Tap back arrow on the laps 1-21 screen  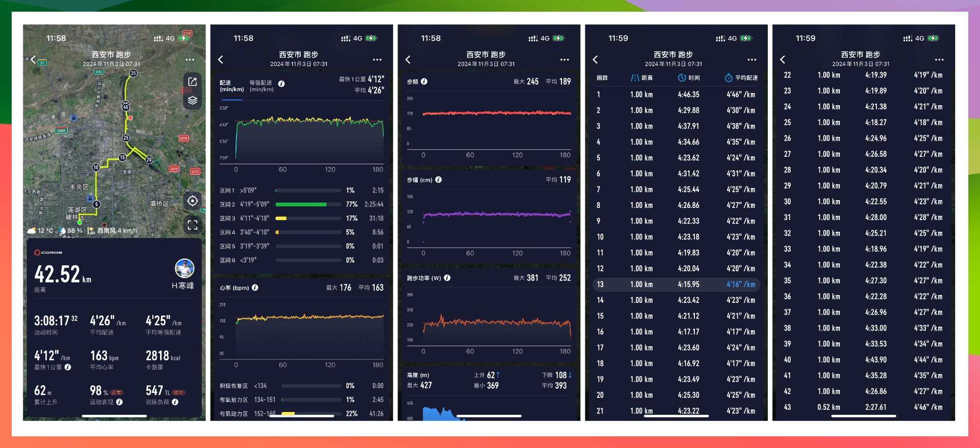point(595,59)
